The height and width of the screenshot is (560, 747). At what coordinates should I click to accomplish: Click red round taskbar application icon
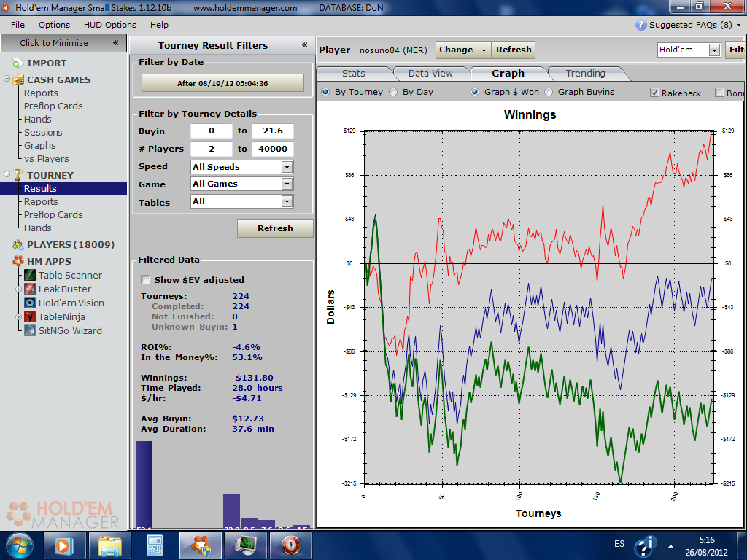290,545
